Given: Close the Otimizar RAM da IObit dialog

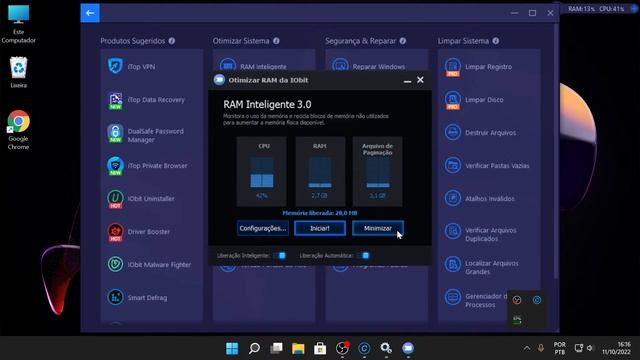Looking at the screenshot, I should click(x=420, y=80).
